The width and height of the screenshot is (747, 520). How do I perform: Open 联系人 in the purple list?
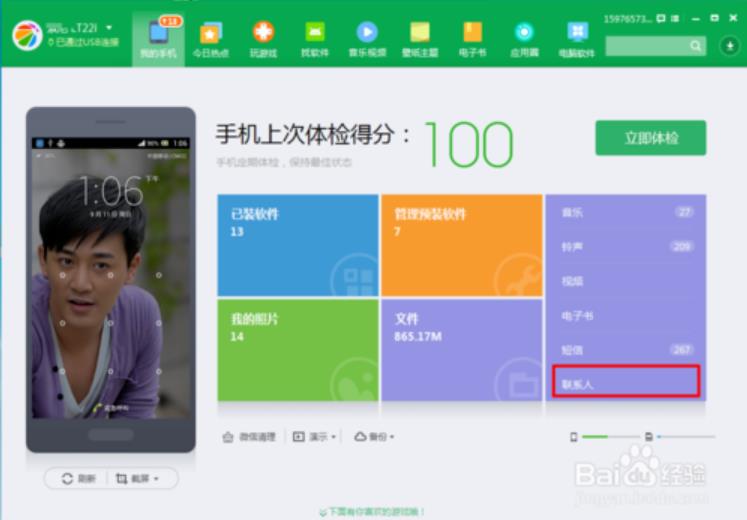pyautogui.click(x=626, y=381)
